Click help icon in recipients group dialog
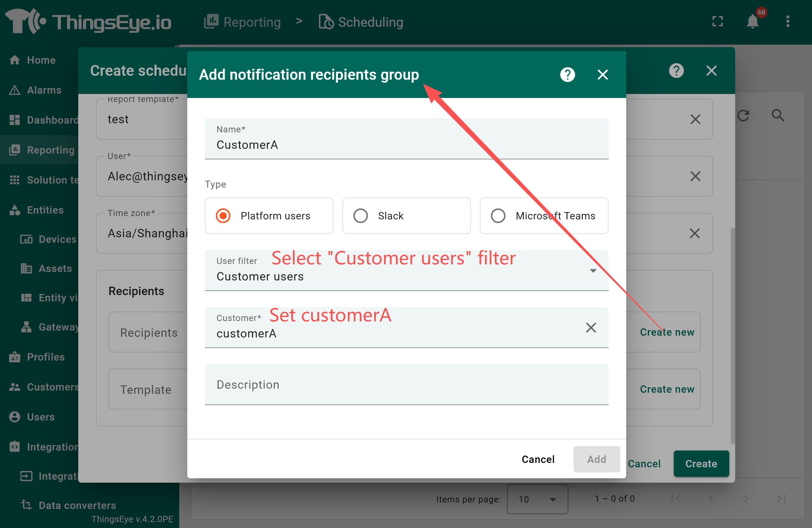This screenshot has width=812, height=528. [x=567, y=75]
